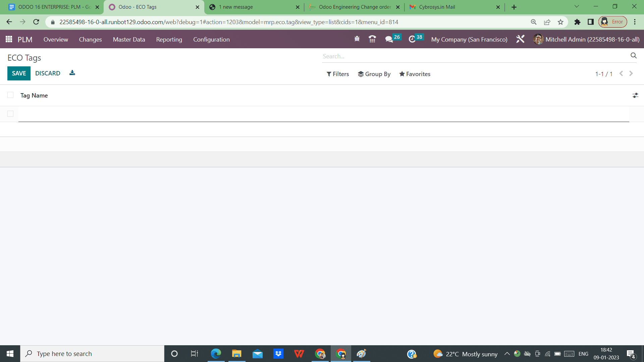Open Chrome tab search chevron
644x362 pixels.
click(x=577, y=6)
